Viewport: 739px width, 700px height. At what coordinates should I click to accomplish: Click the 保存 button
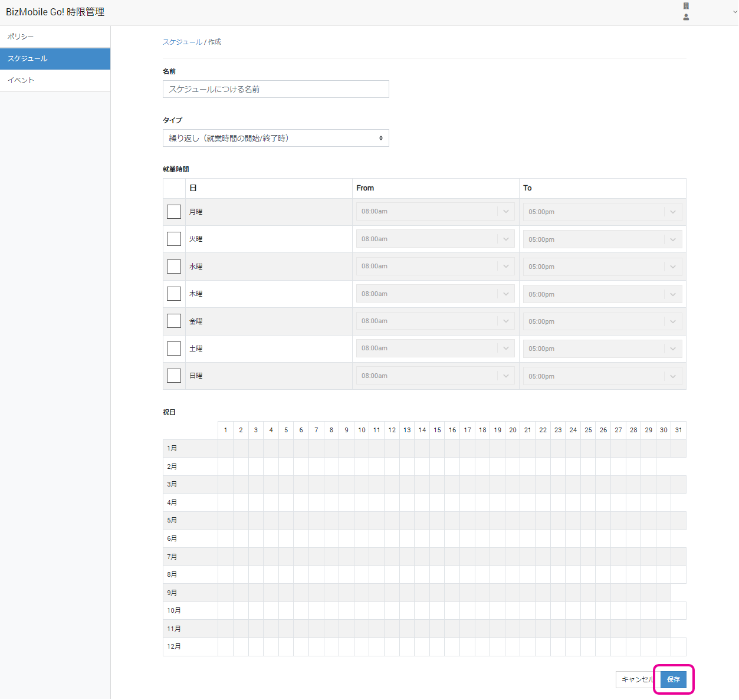[x=674, y=679]
